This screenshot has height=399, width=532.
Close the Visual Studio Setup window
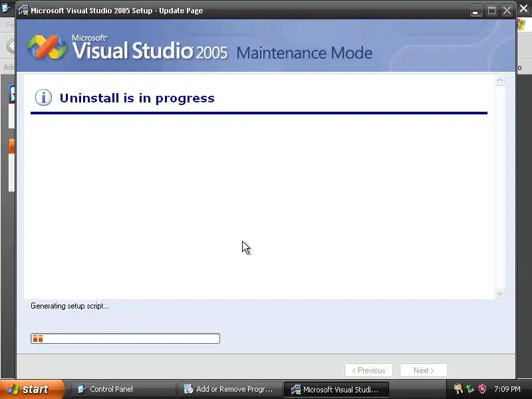(507, 11)
